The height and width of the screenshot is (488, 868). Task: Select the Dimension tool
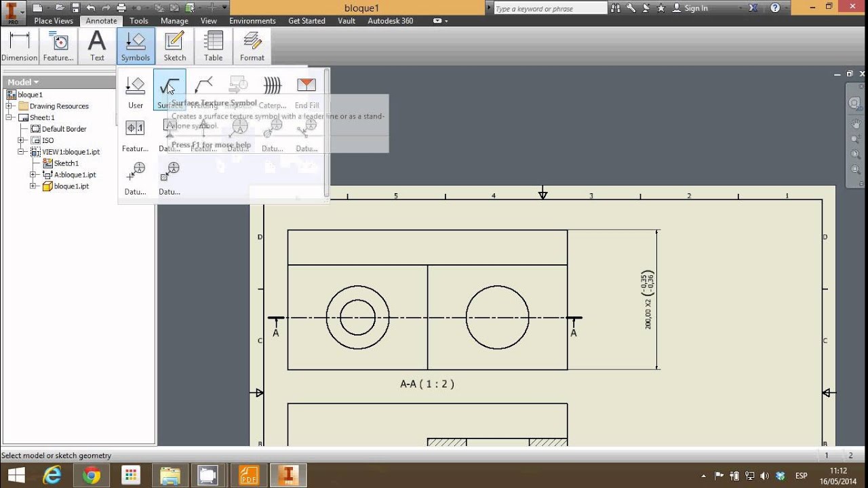tap(20, 46)
